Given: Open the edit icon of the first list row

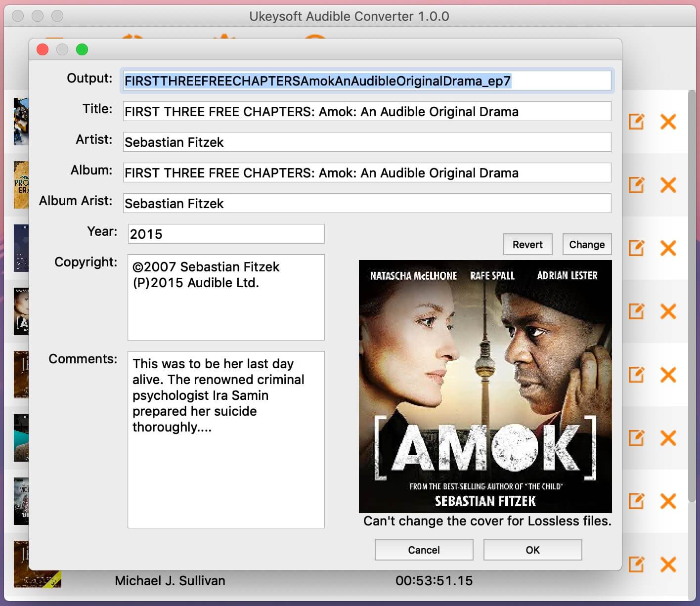Looking at the screenshot, I should 636,121.
